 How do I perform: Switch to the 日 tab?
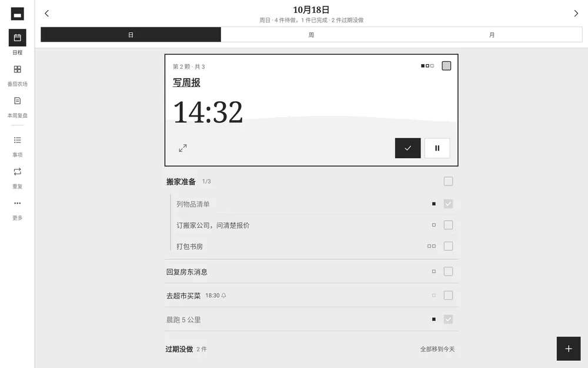coord(131,35)
